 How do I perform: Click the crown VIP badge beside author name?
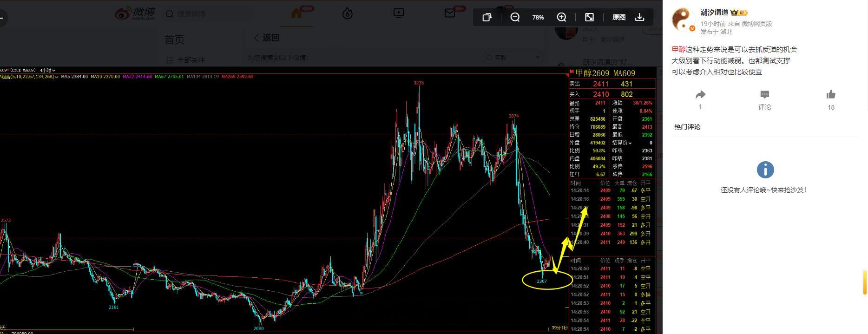tap(738, 13)
